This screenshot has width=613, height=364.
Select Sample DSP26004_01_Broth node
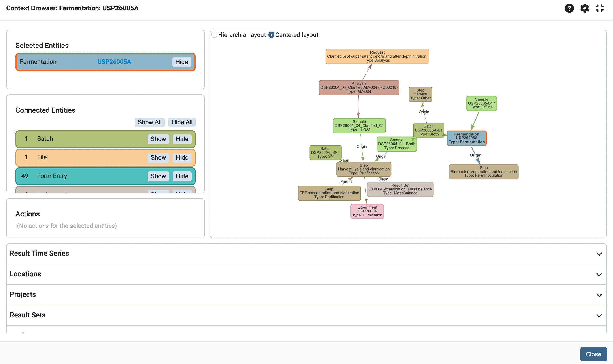point(397,144)
